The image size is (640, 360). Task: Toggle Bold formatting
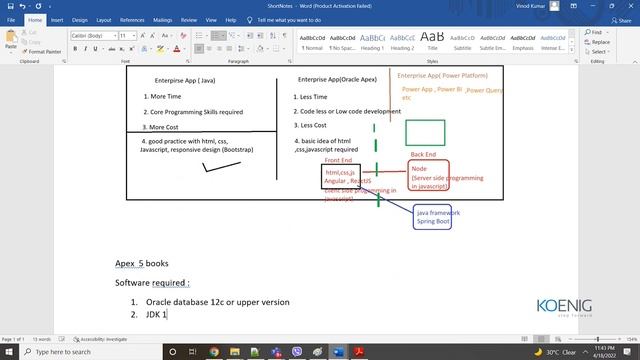tap(75, 49)
